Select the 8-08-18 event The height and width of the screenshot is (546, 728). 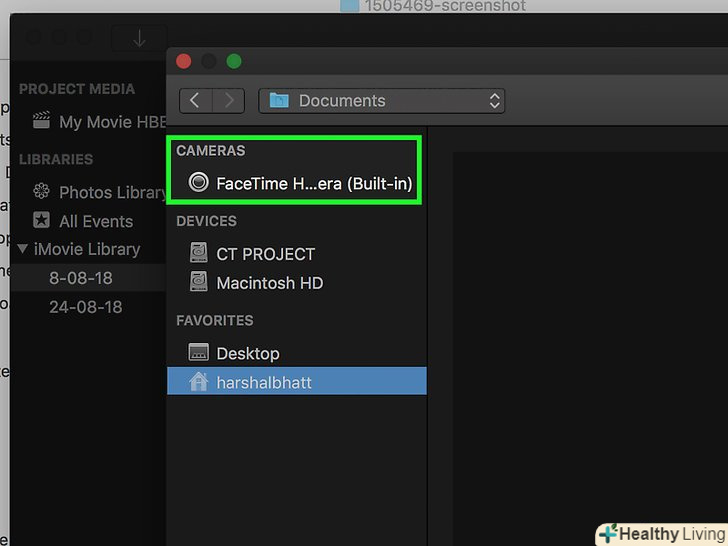coord(88,278)
